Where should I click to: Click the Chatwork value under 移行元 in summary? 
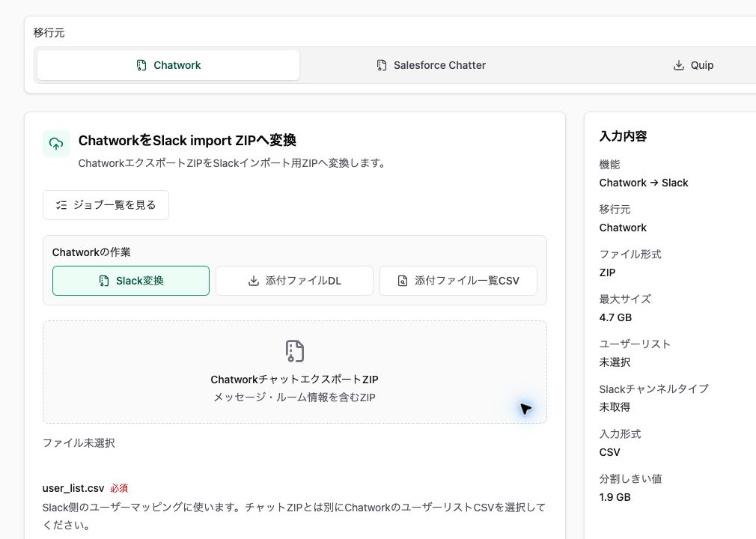coord(623,228)
